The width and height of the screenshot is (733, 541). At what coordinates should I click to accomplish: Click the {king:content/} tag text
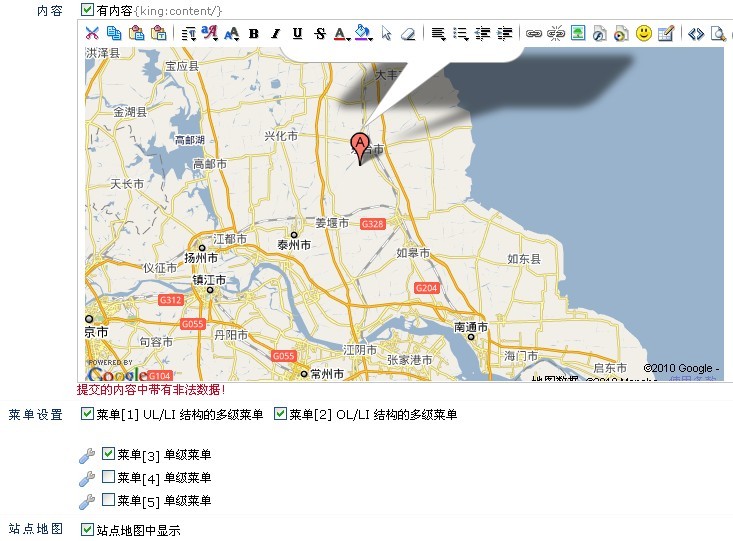(x=178, y=11)
